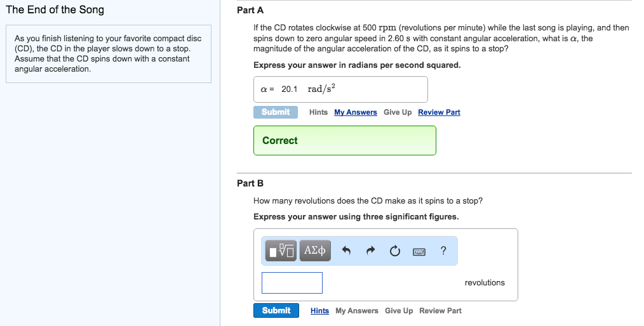
Task: Click Review Part under Part B
Action: (440, 311)
